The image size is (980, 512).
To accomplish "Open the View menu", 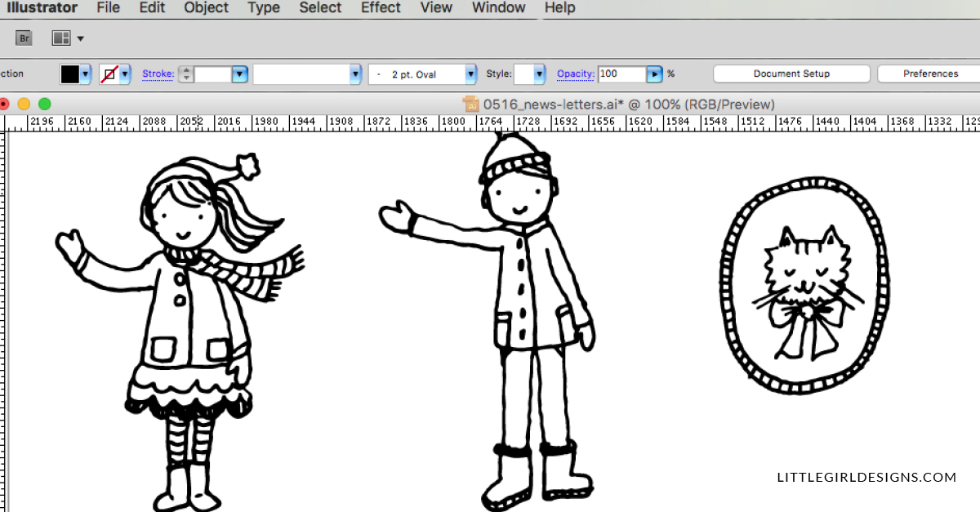I will click(x=436, y=8).
